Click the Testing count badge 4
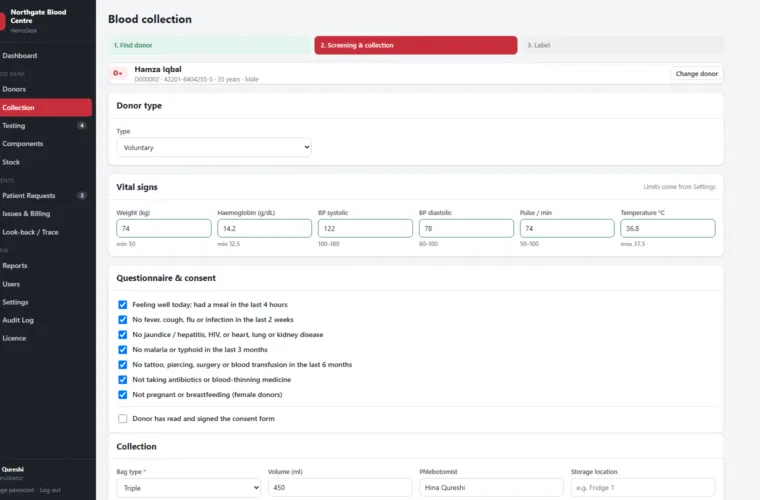The height and width of the screenshot is (500, 760). 81,125
